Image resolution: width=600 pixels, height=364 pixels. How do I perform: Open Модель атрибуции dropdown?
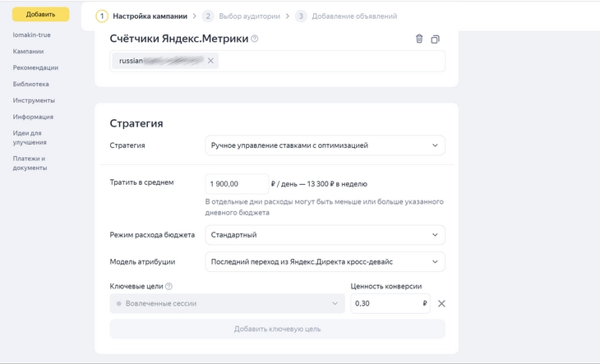coord(325,262)
